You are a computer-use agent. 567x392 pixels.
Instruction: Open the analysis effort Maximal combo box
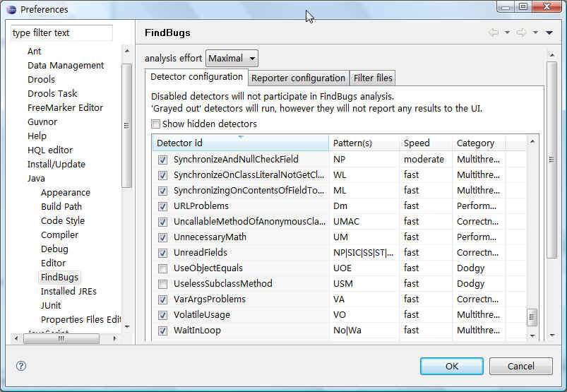click(232, 58)
